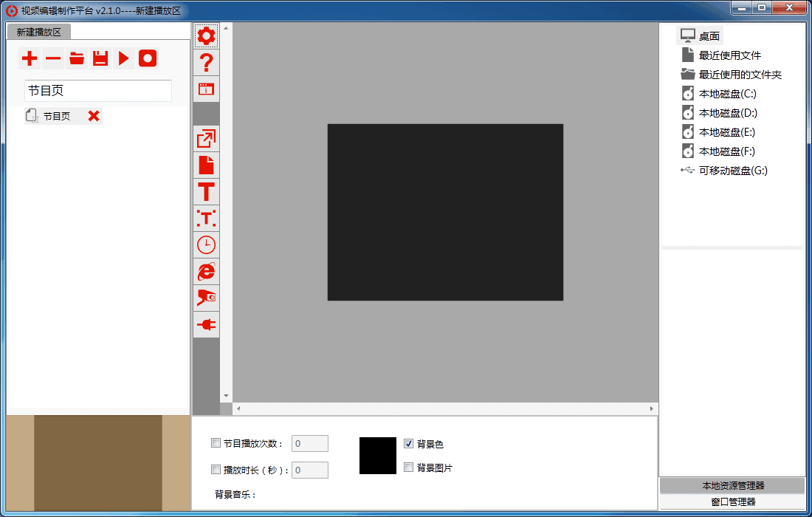Click the 背景音乐： label
812x517 pixels.
point(235,494)
